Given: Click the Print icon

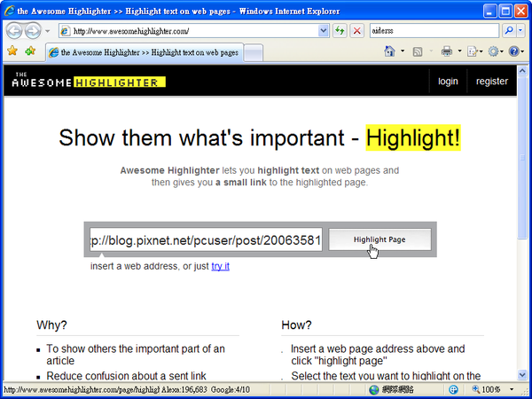Looking at the screenshot, I should coord(447,51).
